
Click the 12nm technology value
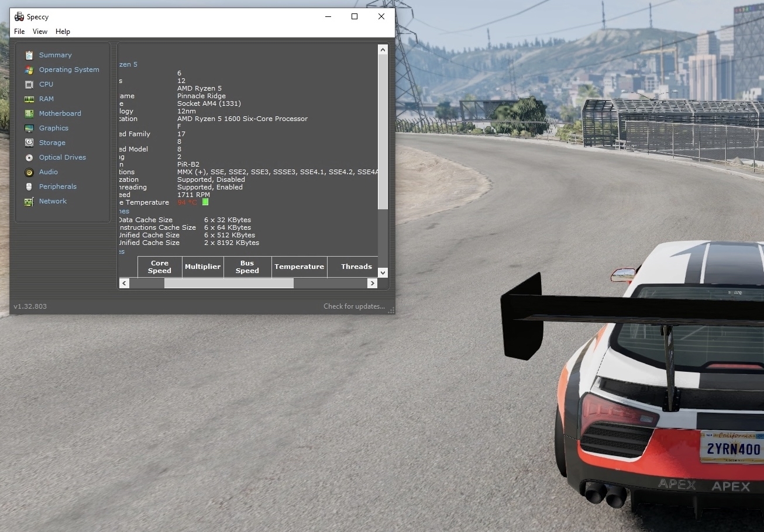(187, 111)
